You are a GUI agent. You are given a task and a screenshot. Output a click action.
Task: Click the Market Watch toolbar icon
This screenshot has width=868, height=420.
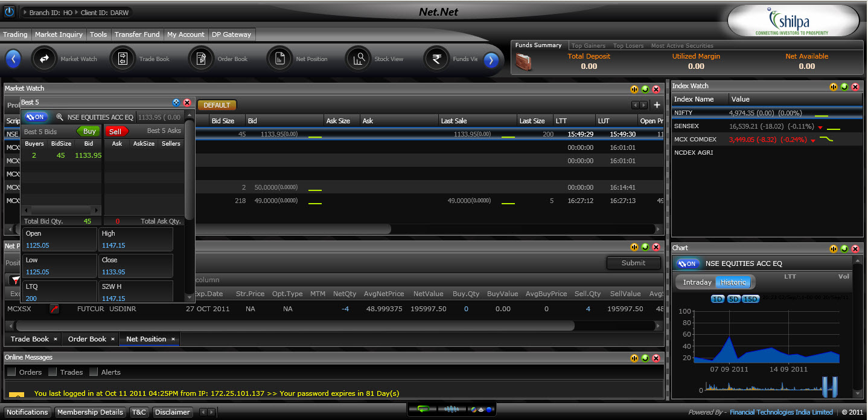[44, 59]
